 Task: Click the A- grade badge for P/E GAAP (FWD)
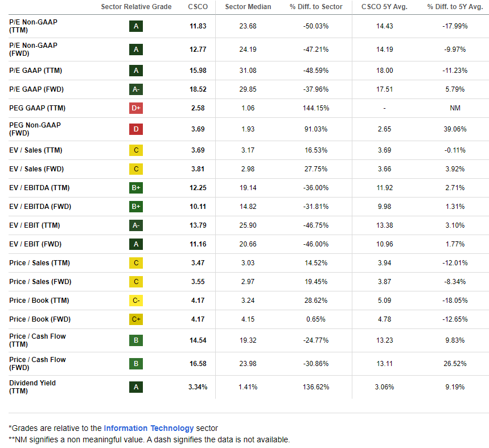coord(136,89)
